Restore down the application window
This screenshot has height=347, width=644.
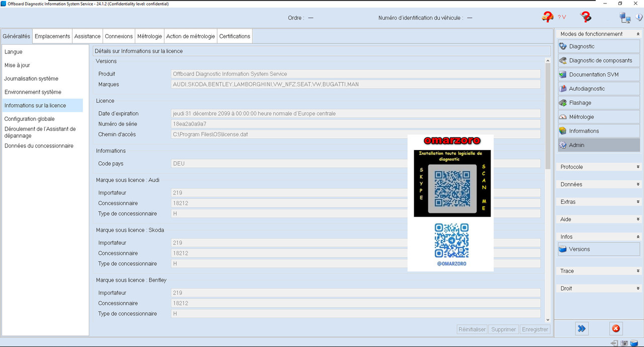(x=620, y=4)
